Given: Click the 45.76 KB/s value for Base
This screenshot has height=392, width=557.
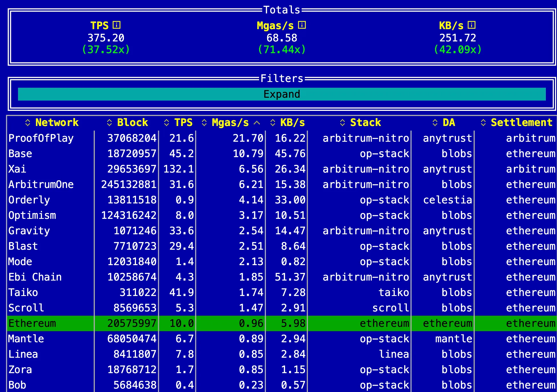Looking at the screenshot, I should pyautogui.click(x=290, y=154).
